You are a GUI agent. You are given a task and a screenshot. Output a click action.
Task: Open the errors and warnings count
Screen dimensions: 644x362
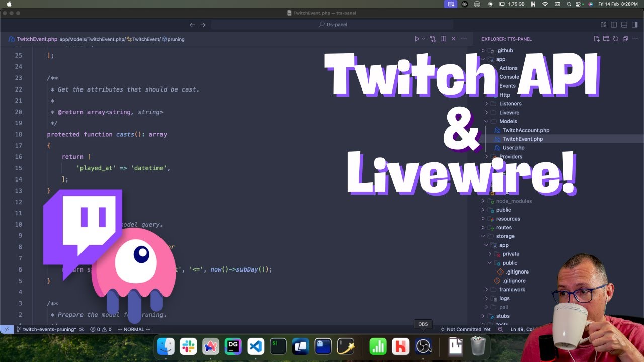[101, 329]
